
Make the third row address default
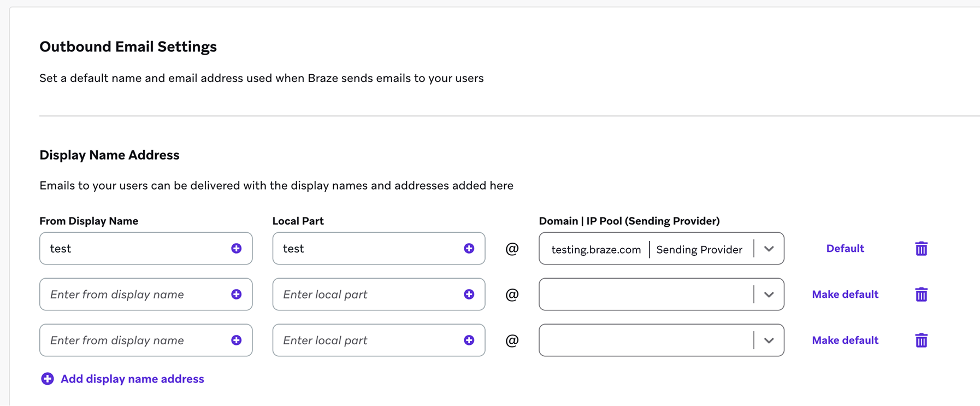(x=845, y=340)
